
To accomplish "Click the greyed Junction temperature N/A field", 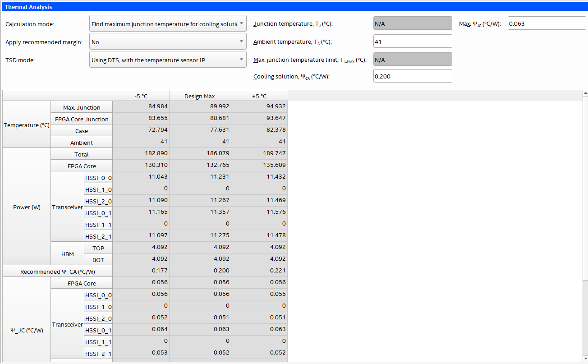I will pyautogui.click(x=412, y=23).
